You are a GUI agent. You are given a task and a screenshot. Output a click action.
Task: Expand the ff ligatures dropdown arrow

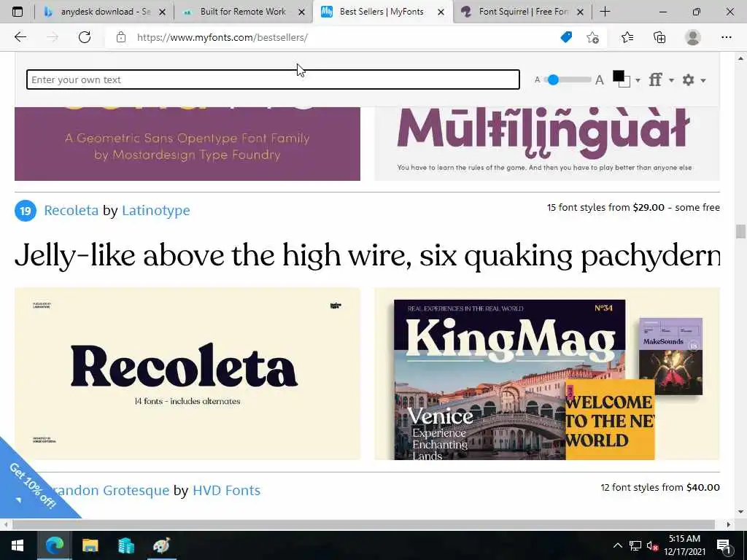point(671,80)
